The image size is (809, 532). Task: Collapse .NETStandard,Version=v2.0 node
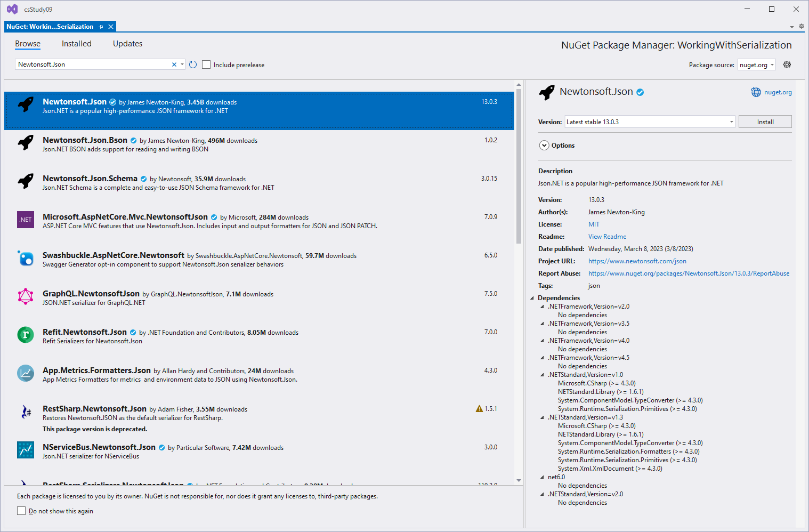[543, 494]
